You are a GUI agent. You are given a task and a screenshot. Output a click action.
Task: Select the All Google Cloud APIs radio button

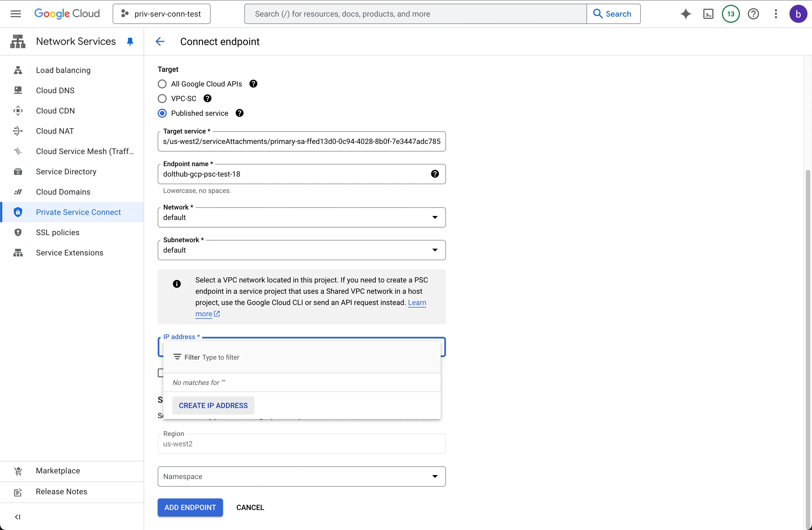(162, 84)
